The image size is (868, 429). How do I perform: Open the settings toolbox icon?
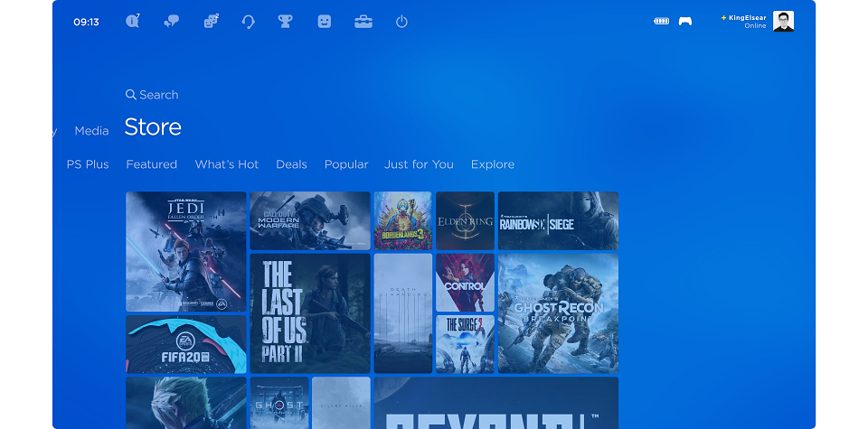[x=363, y=22]
